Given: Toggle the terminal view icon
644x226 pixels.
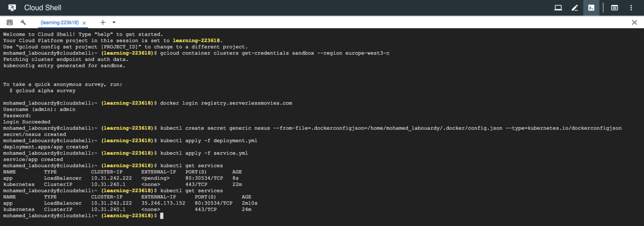Looking at the screenshot, I should pos(591,8).
